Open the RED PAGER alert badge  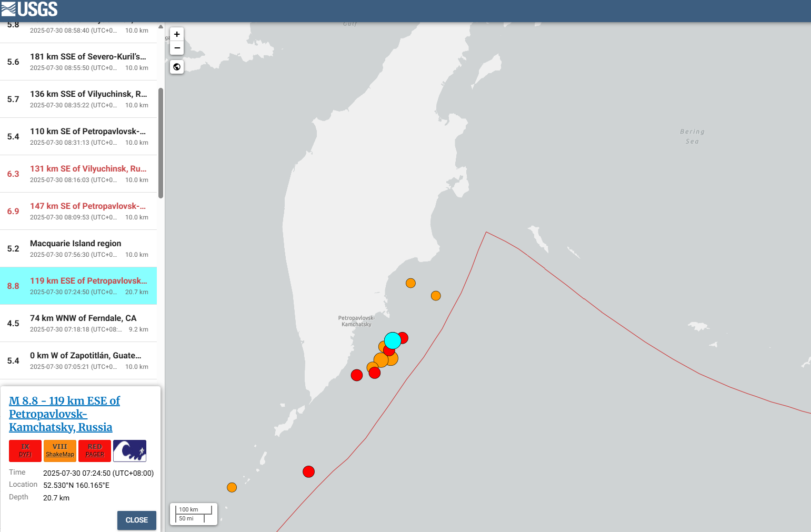point(95,451)
